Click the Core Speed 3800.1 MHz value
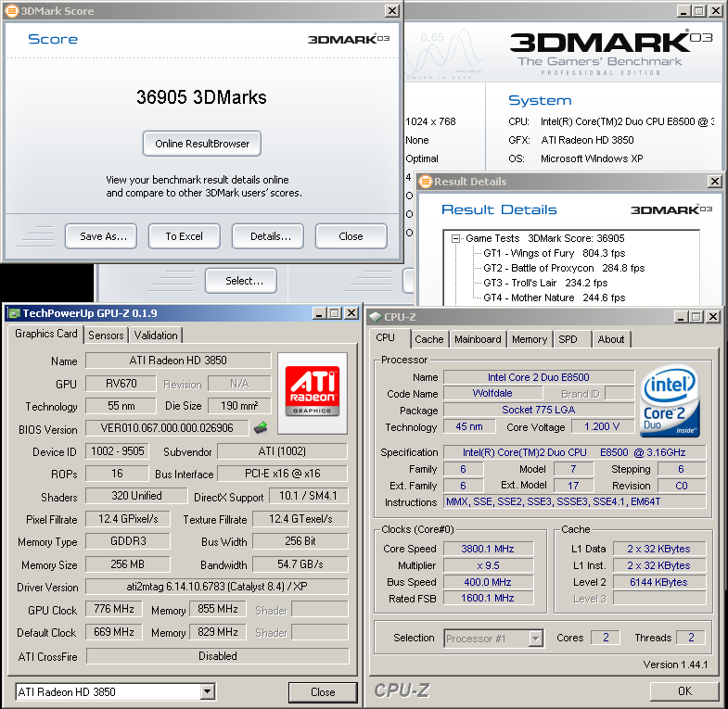 click(488, 549)
